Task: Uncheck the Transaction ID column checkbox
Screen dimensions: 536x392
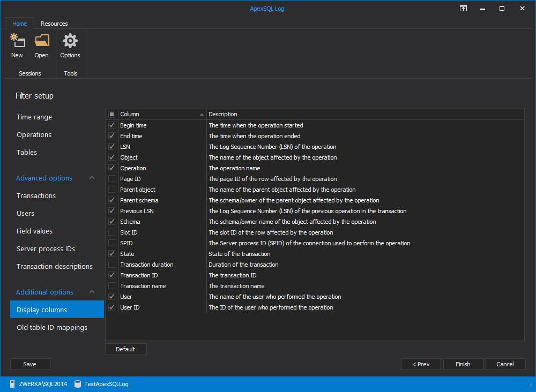Action: coord(112,275)
